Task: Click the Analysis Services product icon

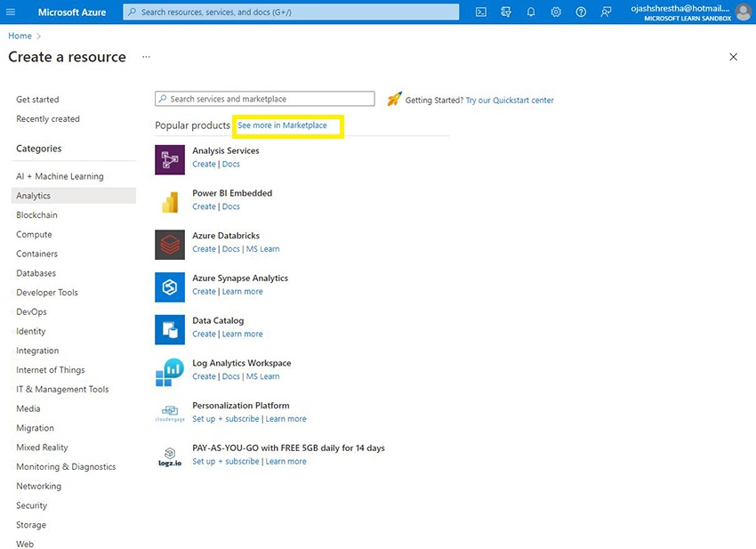Action: 170,159
